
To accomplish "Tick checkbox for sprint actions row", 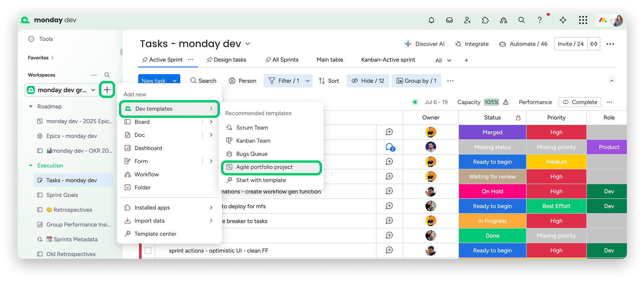I will coord(148,251).
